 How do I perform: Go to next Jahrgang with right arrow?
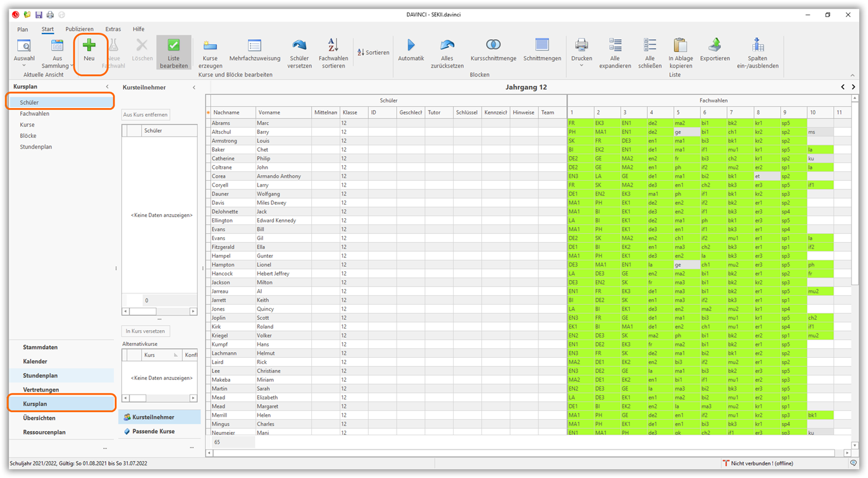[853, 87]
